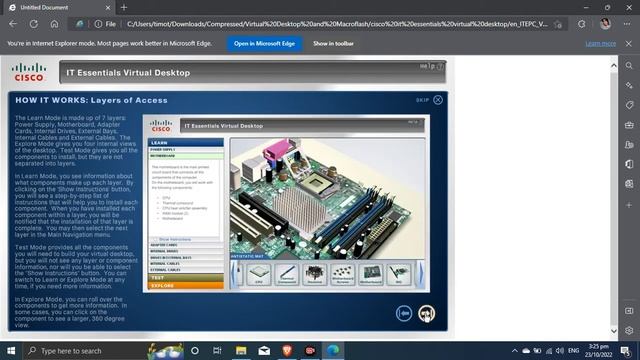The width and height of the screenshot is (640, 360).
Task: Follow the Learn more link
Action: click(600, 43)
